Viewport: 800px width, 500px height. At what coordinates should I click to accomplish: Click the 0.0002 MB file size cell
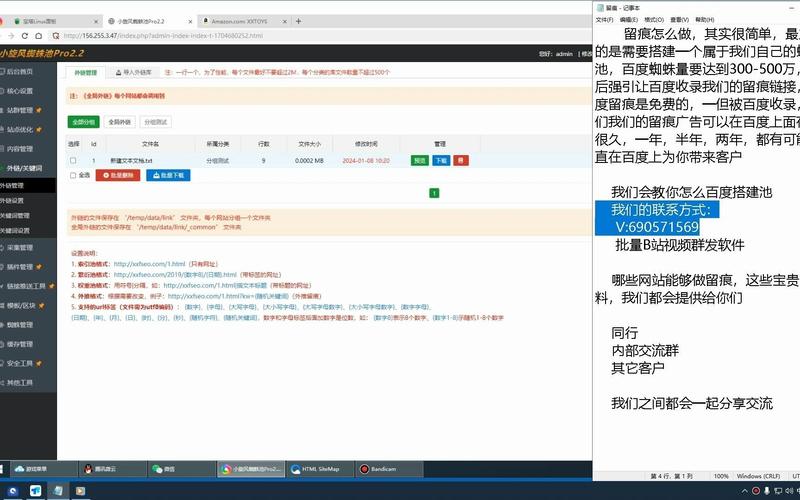[x=309, y=161]
